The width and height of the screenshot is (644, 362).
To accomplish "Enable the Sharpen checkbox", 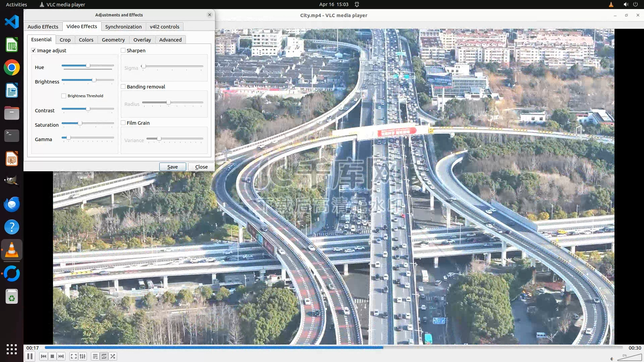I will [123, 50].
